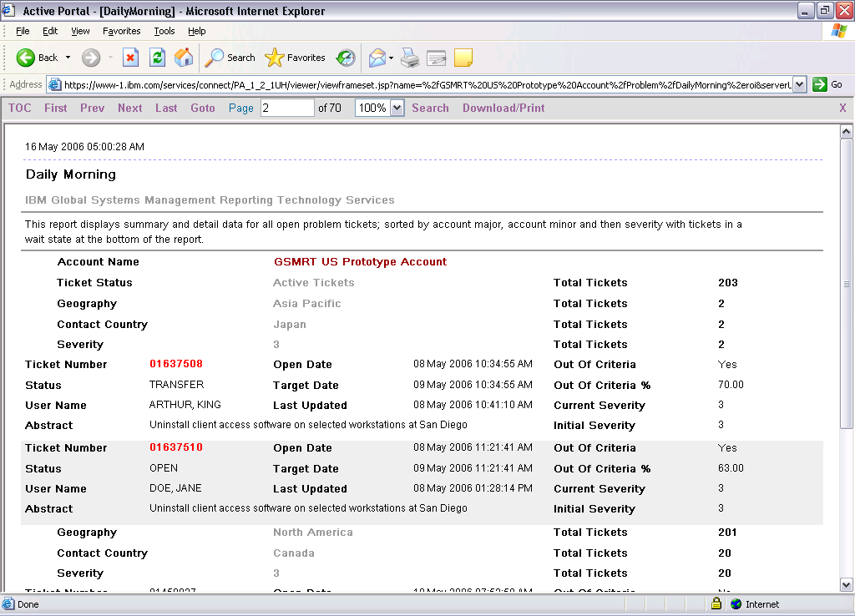Click the Print page icon
Image resolution: width=855 pixels, height=616 pixels.
pyautogui.click(x=410, y=58)
